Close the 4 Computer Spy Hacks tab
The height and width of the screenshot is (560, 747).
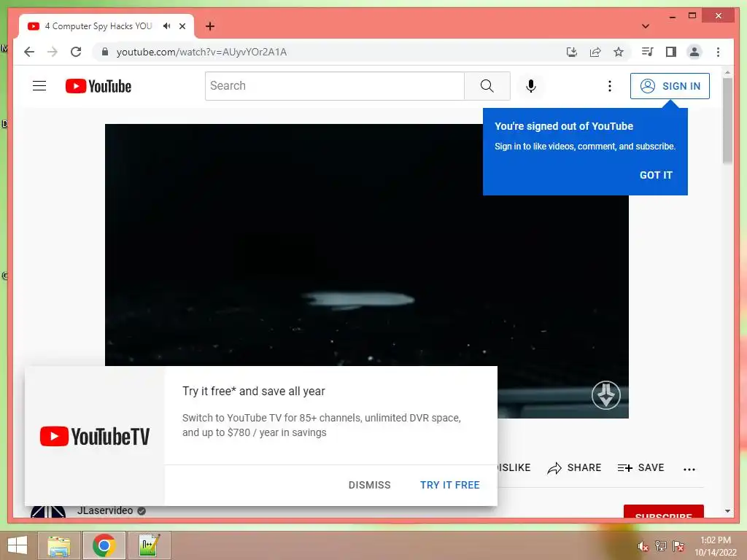tap(182, 26)
